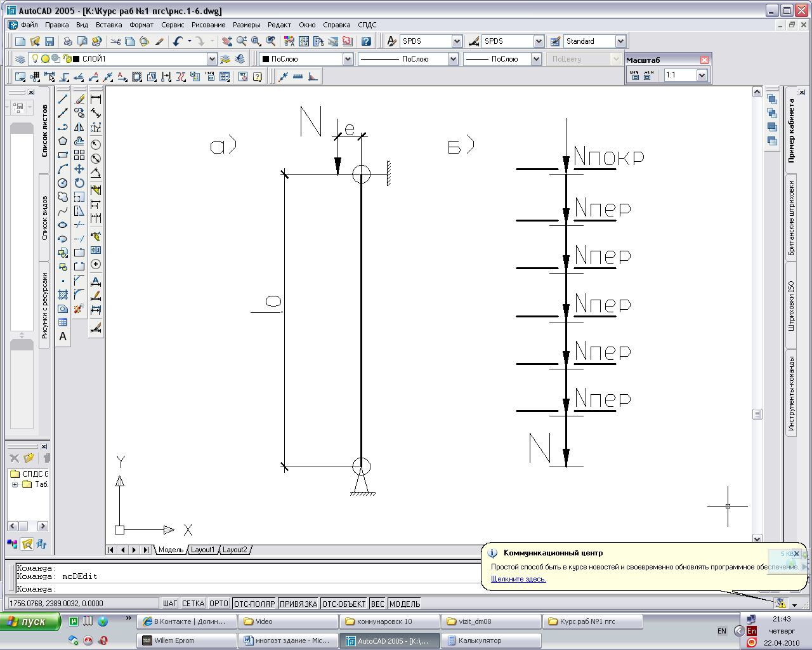Select the Rotate tool
Viewport: 812px width, 650px height.
(79, 183)
